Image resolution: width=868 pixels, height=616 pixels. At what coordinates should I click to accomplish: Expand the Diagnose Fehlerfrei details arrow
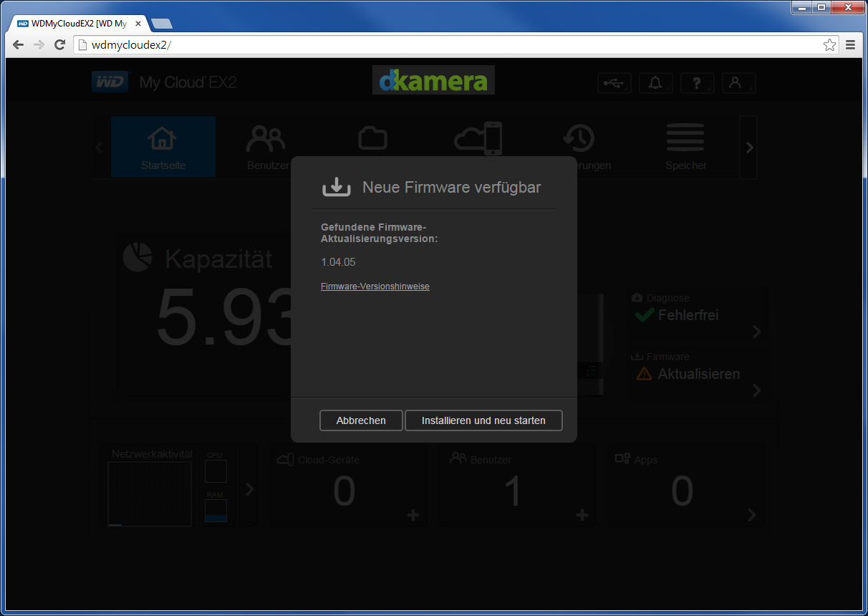click(756, 332)
